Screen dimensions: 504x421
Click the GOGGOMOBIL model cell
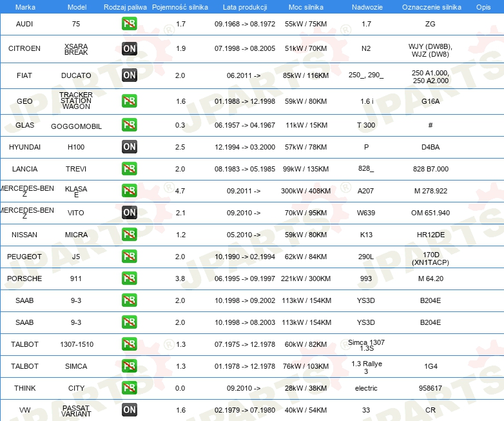coord(76,126)
